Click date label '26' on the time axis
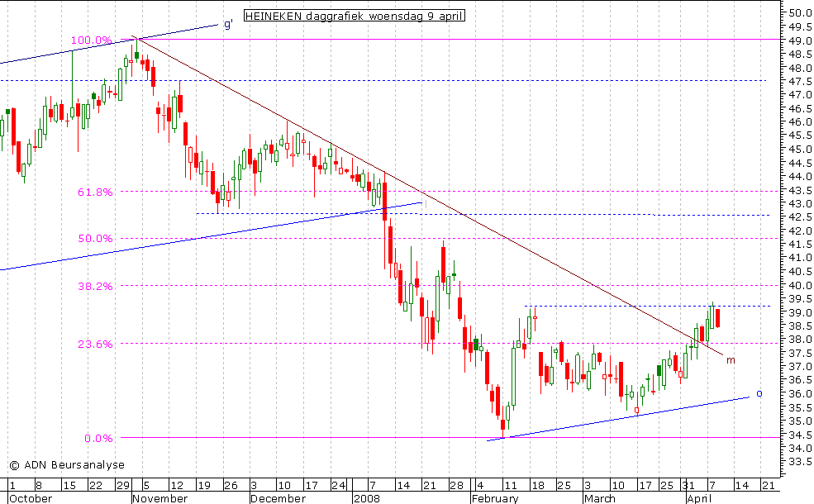The width and height of the screenshot is (814, 504). click(231, 485)
